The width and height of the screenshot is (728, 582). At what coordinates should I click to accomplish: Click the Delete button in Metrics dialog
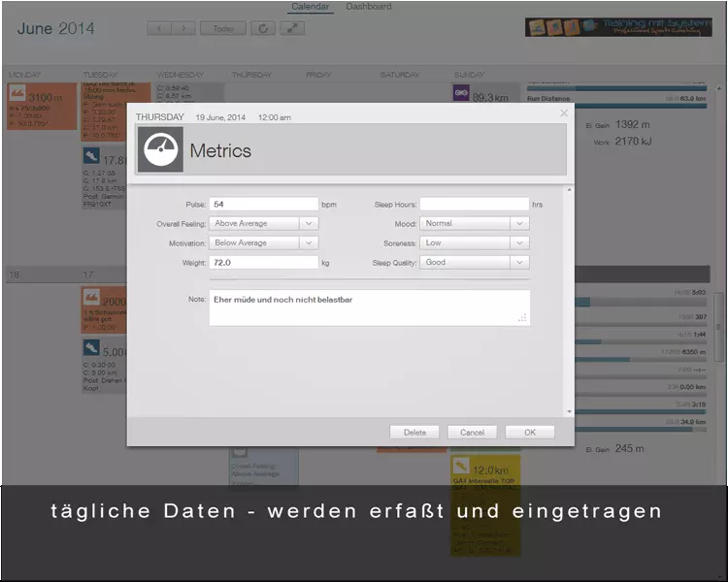click(414, 432)
